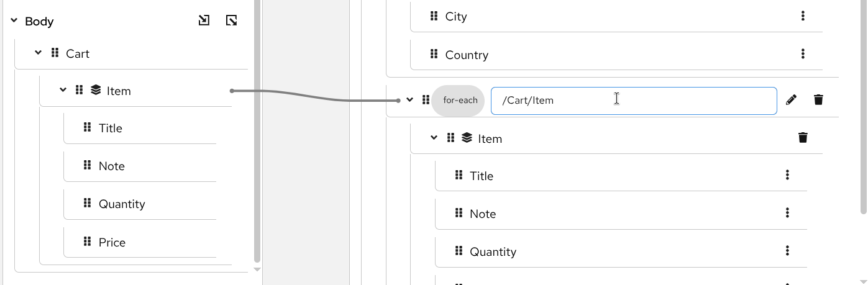The width and height of the screenshot is (868, 285).
Task: Collapse the Cart node in source tree
Action: (x=38, y=53)
